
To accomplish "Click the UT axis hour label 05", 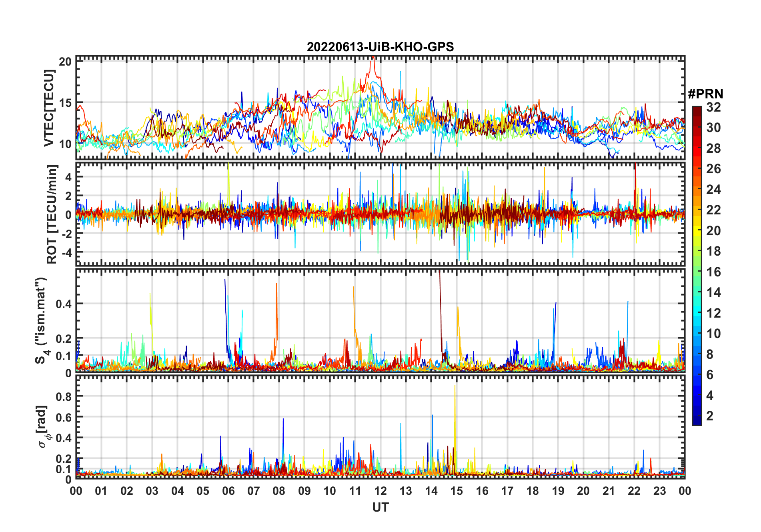I will (x=203, y=491).
